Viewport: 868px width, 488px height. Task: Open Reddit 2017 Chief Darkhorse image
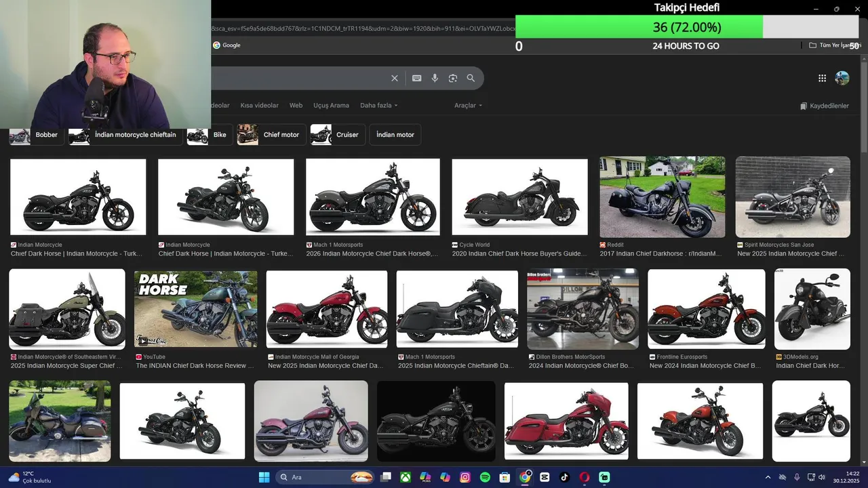click(663, 197)
